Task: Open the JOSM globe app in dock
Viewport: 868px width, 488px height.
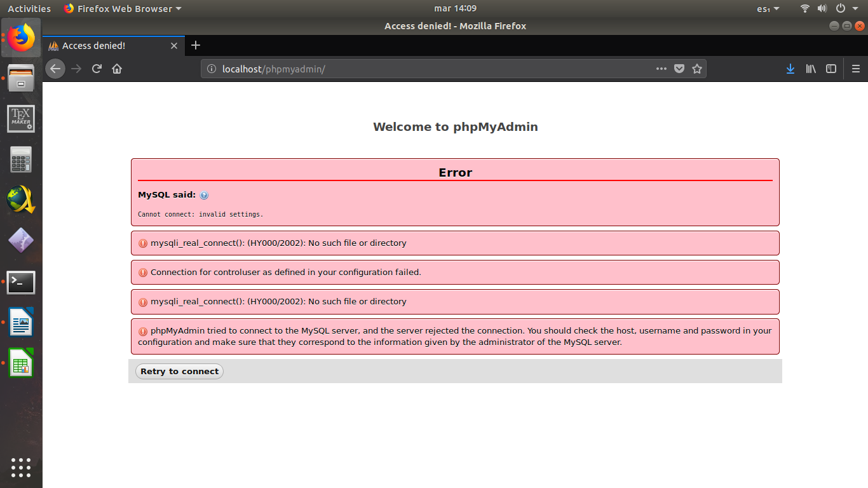Action: point(21,200)
